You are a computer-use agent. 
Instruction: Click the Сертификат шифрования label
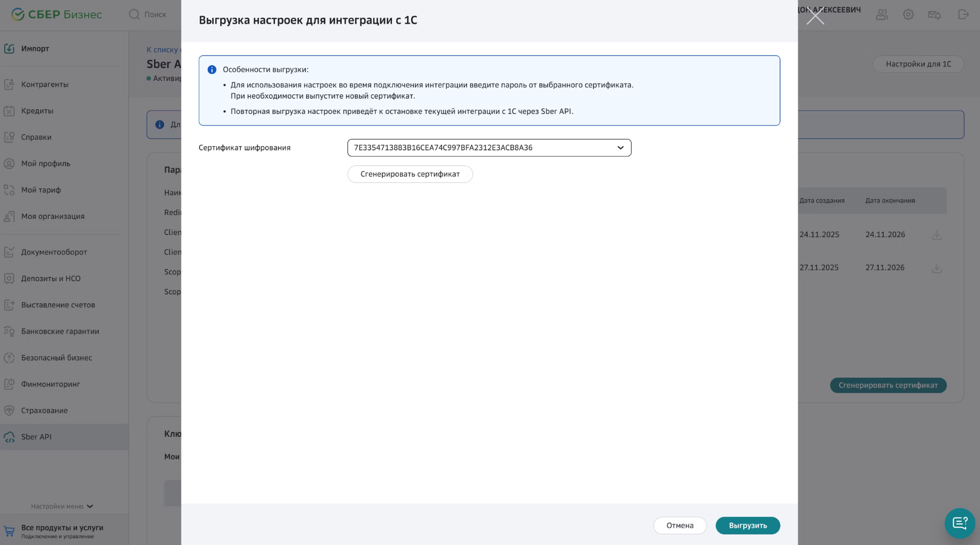(x=245, y=148)
